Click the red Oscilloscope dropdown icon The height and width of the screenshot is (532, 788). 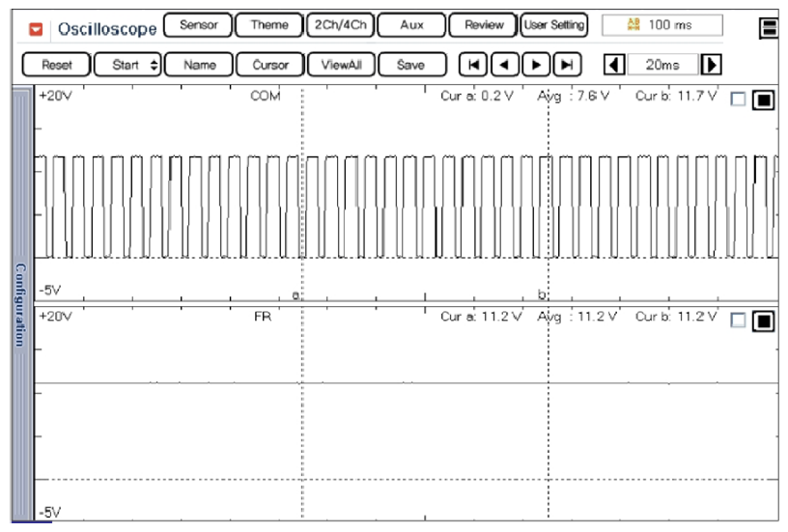(36, 29)
